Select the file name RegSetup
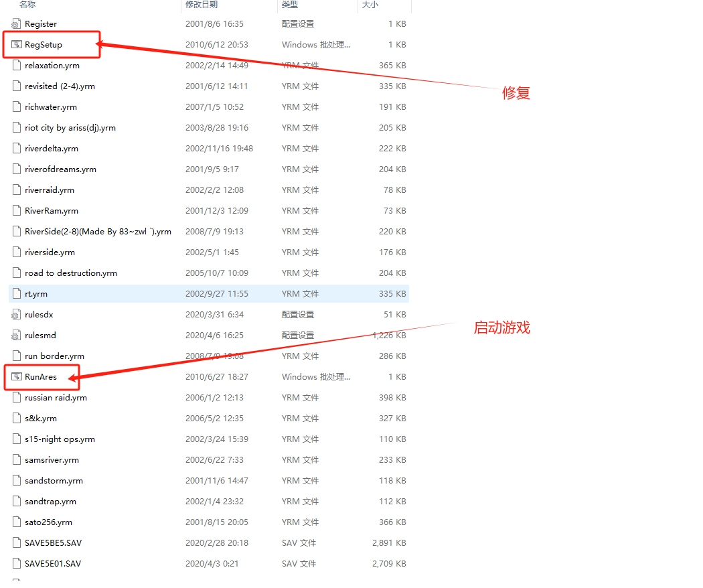Screen dimensions: 703x588 pyautogui.click(x=44, y=45)
